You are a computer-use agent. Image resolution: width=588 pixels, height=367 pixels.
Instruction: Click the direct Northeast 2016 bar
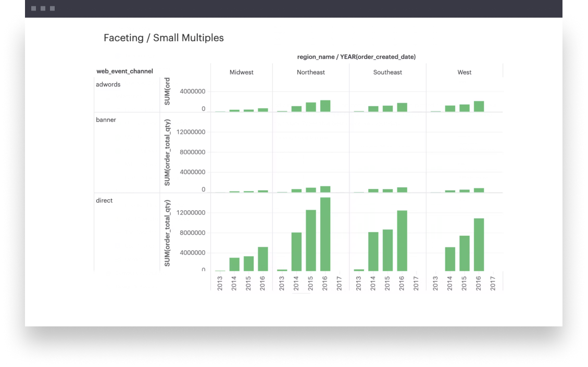[x=325, y=234]
